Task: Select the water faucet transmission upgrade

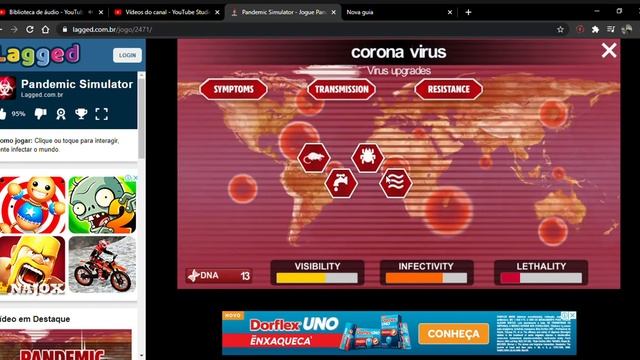Action: tap(341, 183)
